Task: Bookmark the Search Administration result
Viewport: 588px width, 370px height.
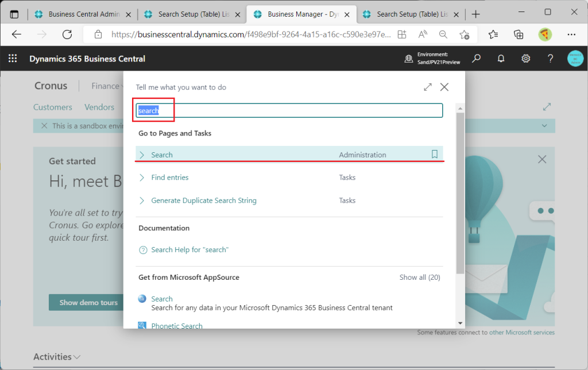Action: [x=435, y=154]
